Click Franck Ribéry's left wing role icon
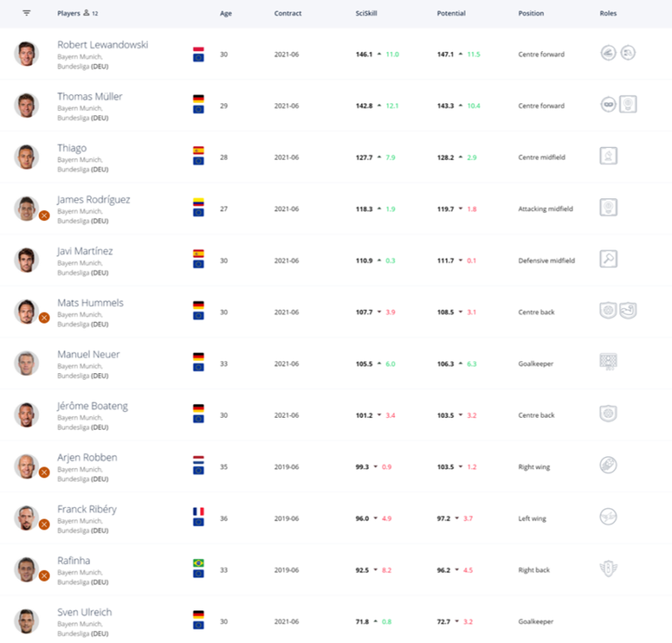 coord(608,517)
